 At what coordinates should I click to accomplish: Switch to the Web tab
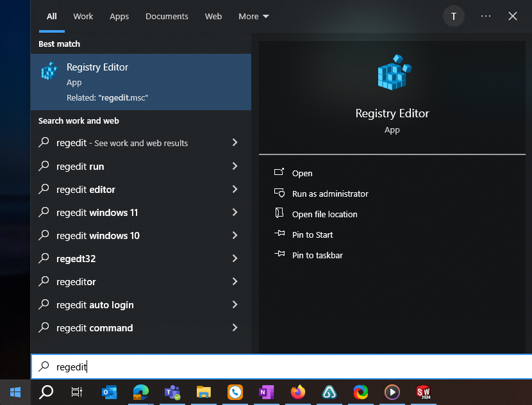coord(213,16)
